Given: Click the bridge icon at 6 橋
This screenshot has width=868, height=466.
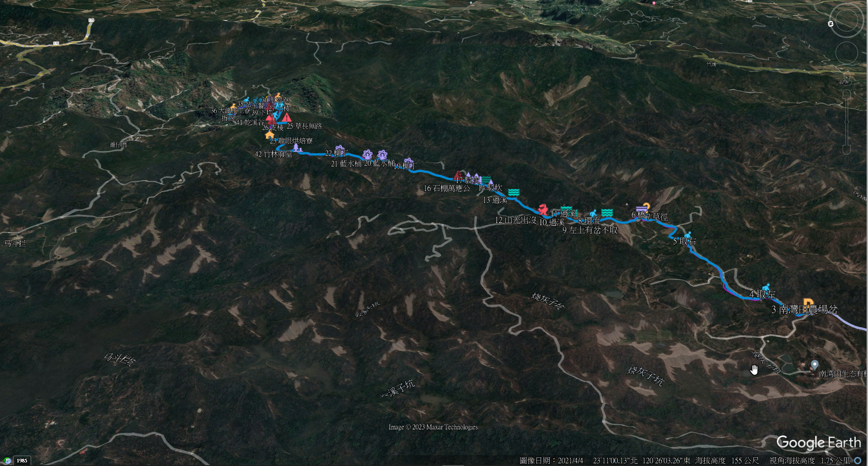Looking at the screenshot, I should click(641, 210).
